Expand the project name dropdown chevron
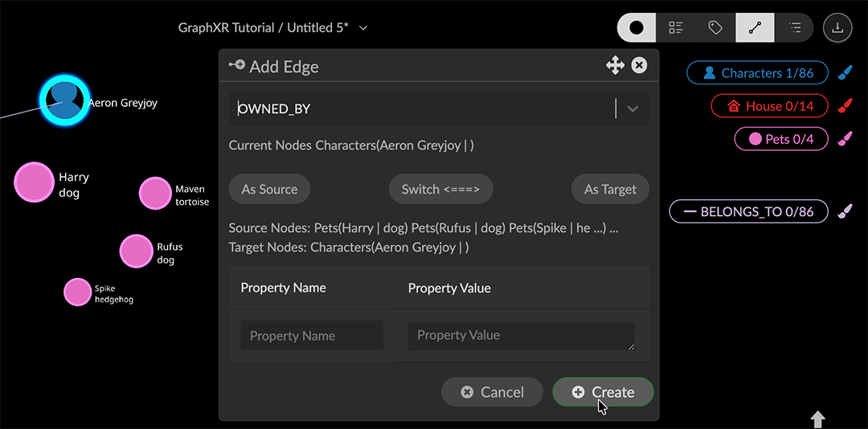Screen dimensions: 868x429 (363, 28)
